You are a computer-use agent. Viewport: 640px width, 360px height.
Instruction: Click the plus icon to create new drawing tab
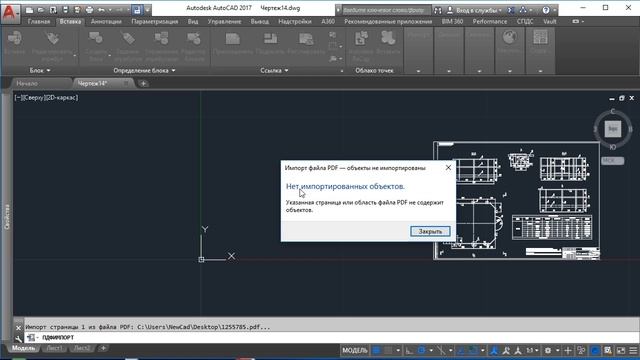point(143,83)
